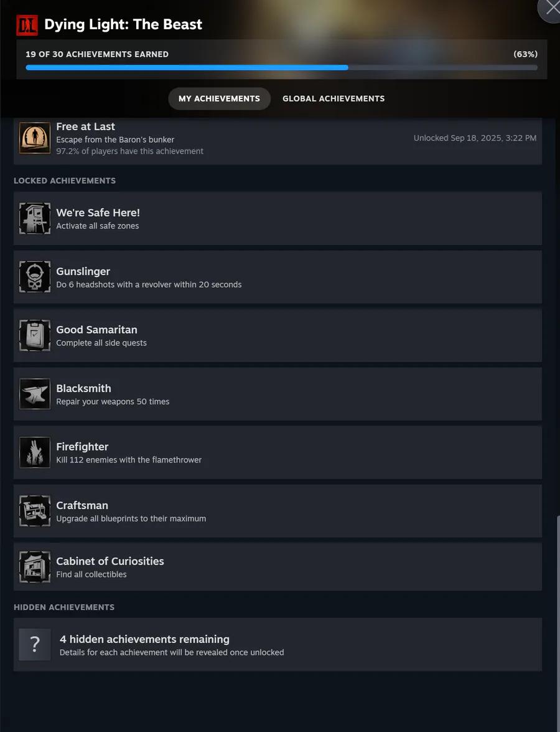The height and width of the screenshot is (732, 560).
Task: Click the Dying Light game logo icon
Action: click(27, 25)
